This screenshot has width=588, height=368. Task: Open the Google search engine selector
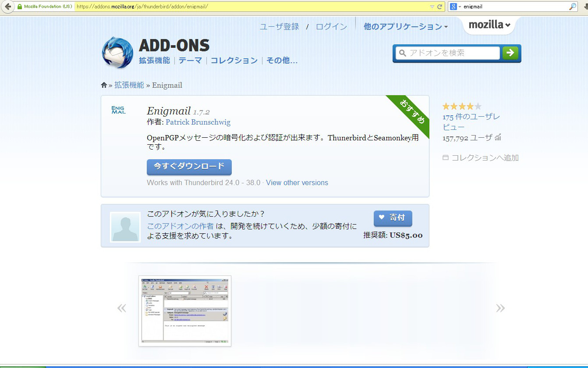point(455,7)
